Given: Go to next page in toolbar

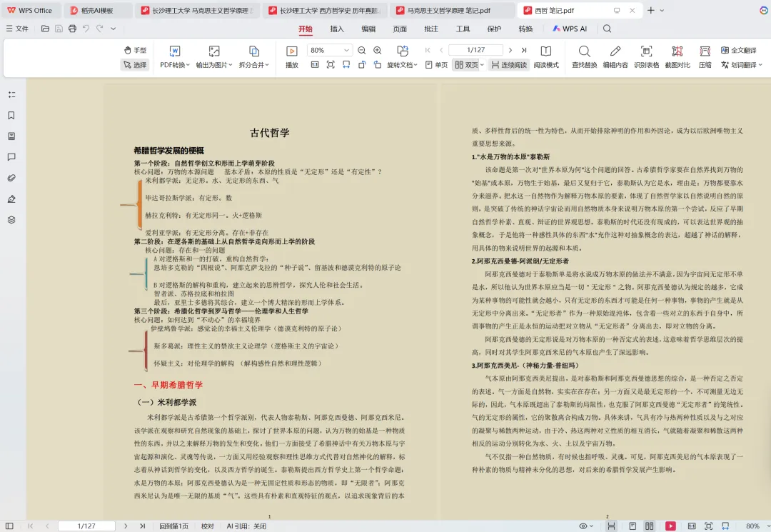Looking at the screenshot, I should pos(510,50).
